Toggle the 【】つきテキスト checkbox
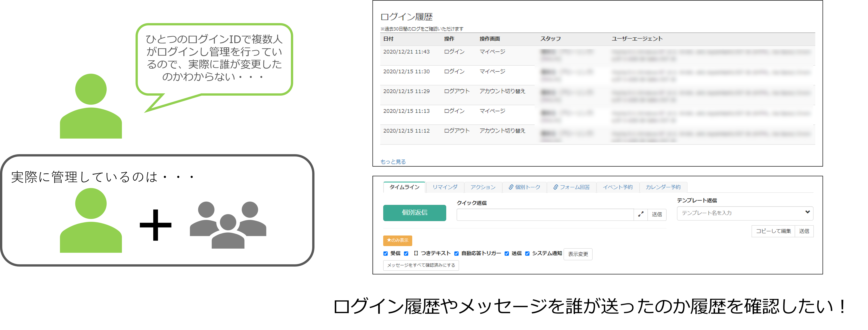This screenshot has width=868, height=330. [x=406, y=254]
